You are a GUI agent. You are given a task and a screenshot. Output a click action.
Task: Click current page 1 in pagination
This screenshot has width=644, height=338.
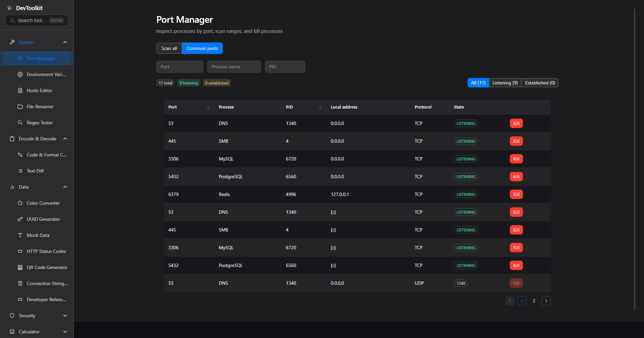click(522, 301)
